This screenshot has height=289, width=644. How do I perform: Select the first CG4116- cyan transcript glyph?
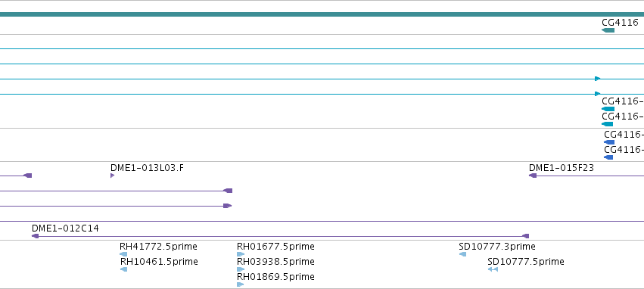click(x=608, y=109)
